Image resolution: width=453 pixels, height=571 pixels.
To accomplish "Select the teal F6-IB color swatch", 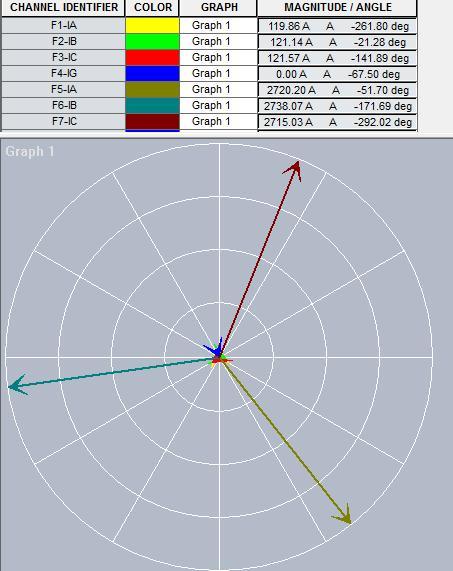I will (x=153, y=106).
